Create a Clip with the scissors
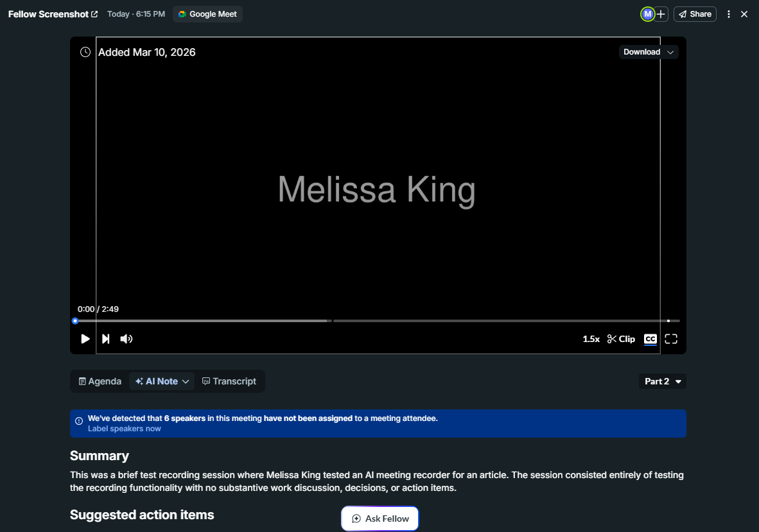 [x=621, y=339]
